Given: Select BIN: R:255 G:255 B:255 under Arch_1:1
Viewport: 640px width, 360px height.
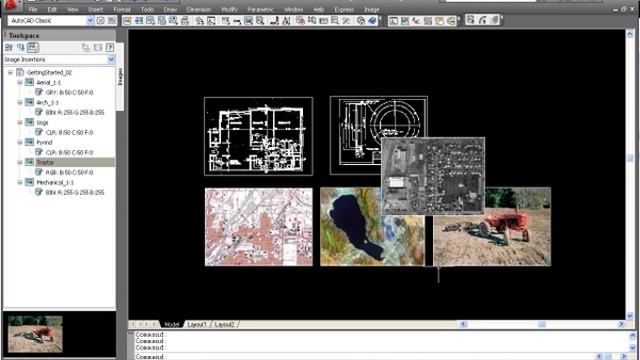Looking at the screenshot, I should [75, 113].
